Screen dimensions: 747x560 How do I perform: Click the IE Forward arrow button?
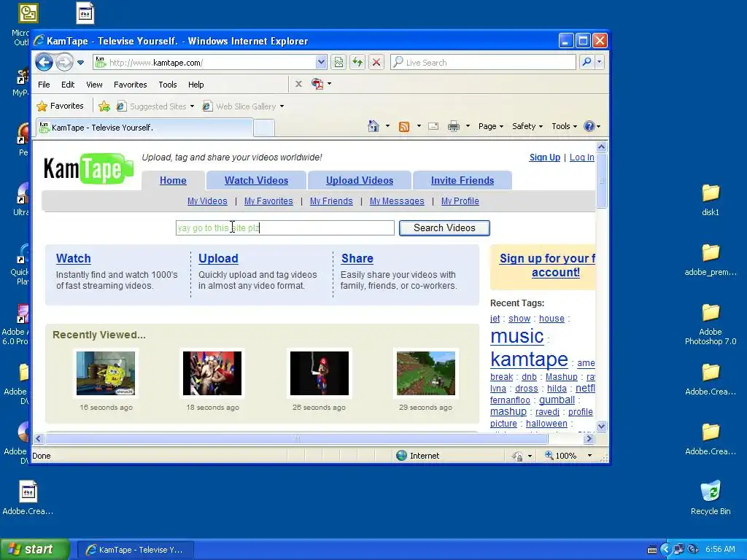pos(64,62)
